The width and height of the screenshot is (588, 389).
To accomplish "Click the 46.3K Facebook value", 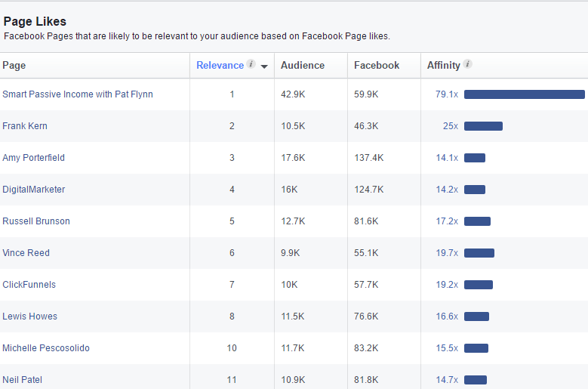I will click(366, 125).
